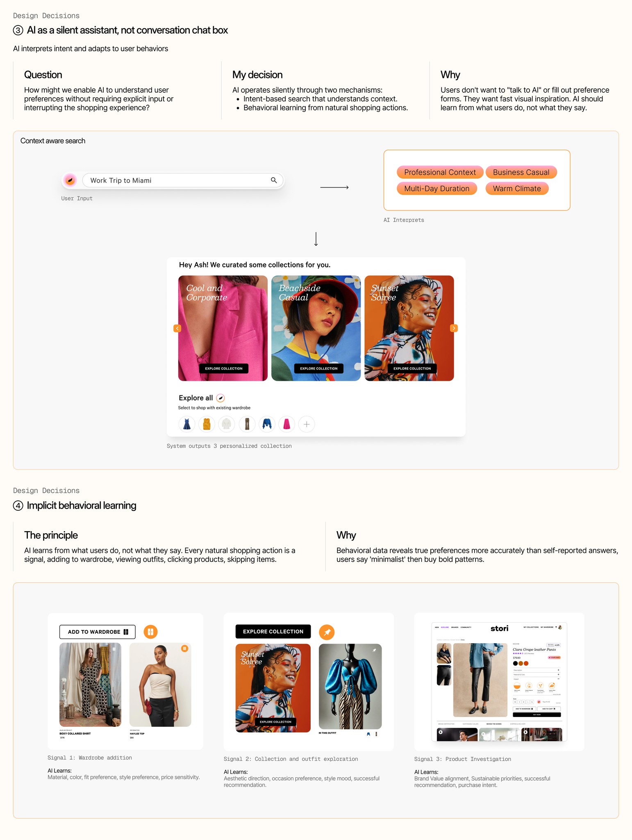The width and height of the screenshot is (632, 840).
Task: Select the yellow top wardrobe item
Action: tap(207, 424)
